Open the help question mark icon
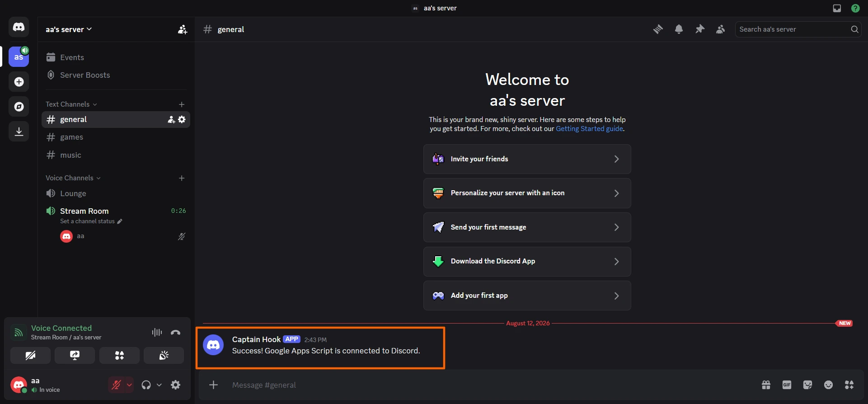 pyautogui.click(x=855, y=8)
